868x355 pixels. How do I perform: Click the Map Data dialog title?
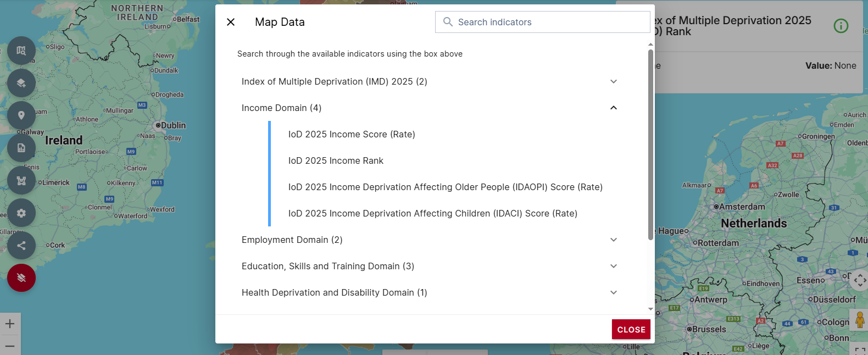(x=280, y=22)
